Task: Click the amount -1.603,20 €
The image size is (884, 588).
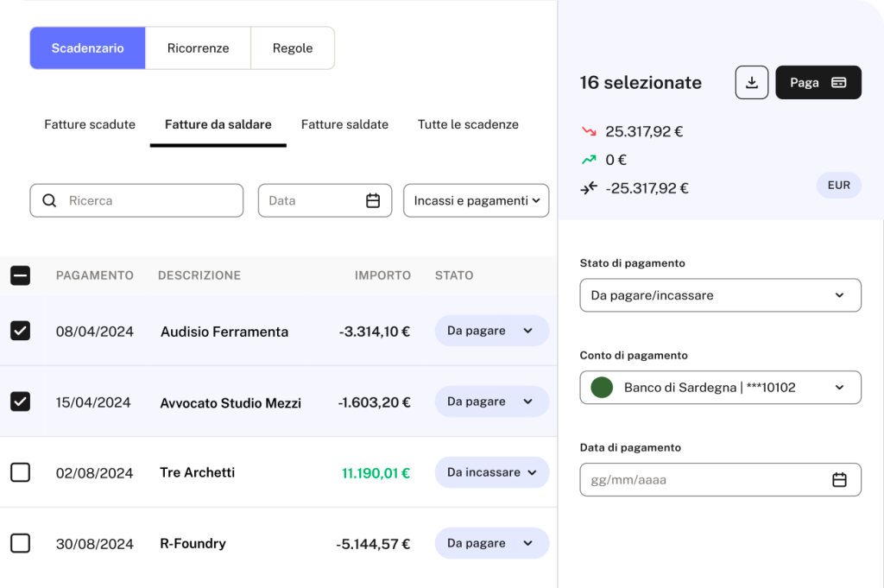Action: pos(375,402)
